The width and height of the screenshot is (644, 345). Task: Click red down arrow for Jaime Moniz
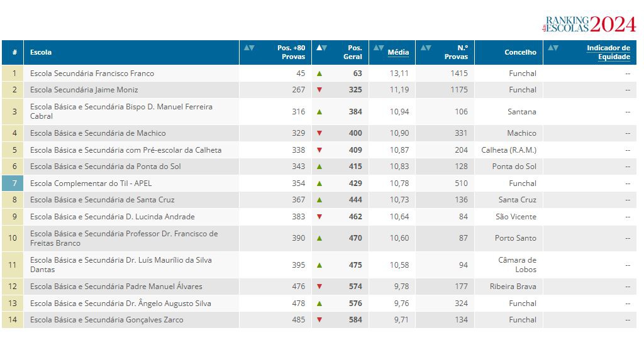click(319, 90)
